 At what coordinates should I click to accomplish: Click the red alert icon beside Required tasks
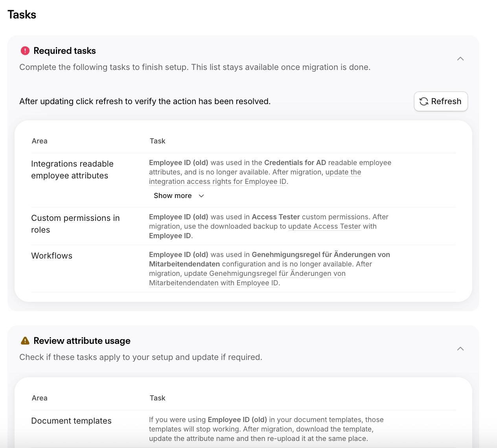[x=25, y=51]
